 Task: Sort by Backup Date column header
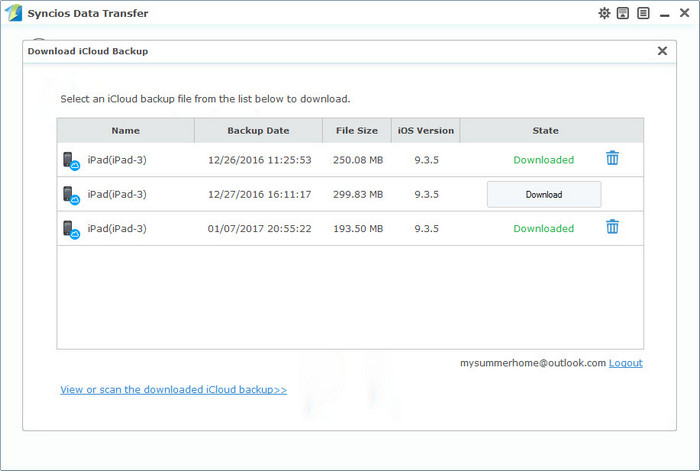pos(258,130)
